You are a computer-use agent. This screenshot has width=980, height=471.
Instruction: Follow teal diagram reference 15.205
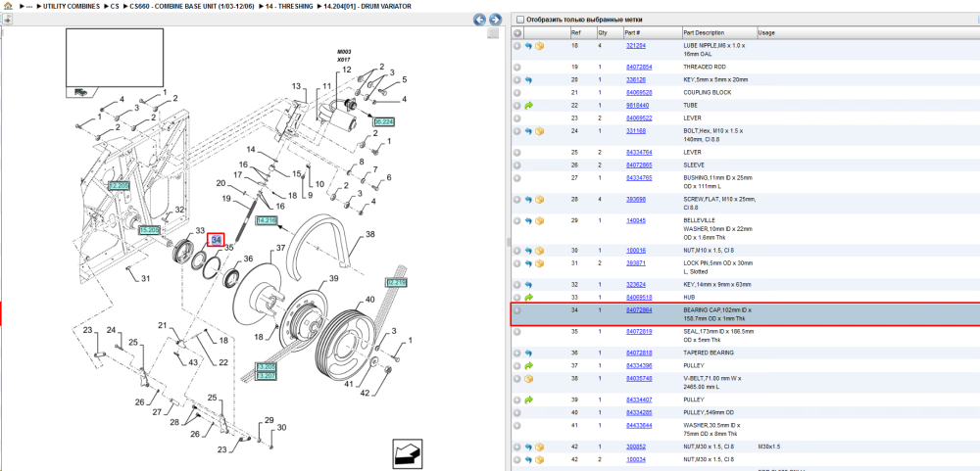tap(149, 230)
